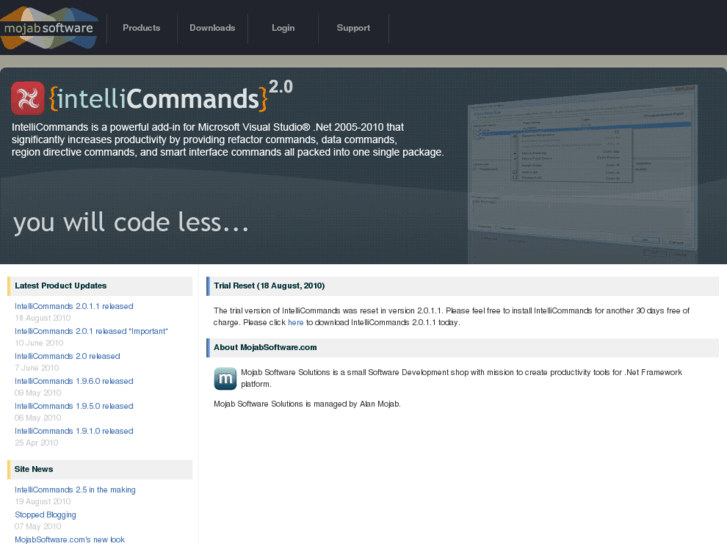727x545 pixels.
Task: Click the '07 May 2010' date text
Action: [38, 527]
